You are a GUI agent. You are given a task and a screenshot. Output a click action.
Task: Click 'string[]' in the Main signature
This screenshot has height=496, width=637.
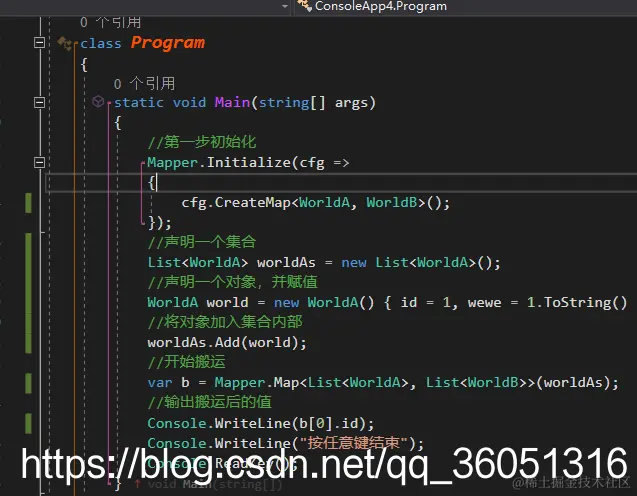pyautogui.click(x=292, y=102)
